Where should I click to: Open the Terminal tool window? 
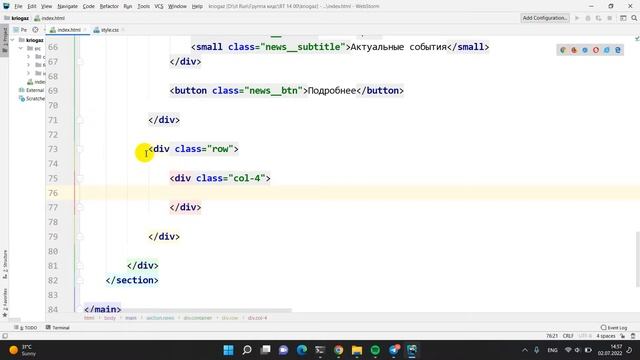point(58,327)
